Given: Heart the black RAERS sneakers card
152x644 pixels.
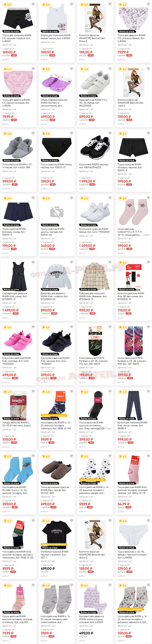Looking at the screenshot, I should [110, 133].
